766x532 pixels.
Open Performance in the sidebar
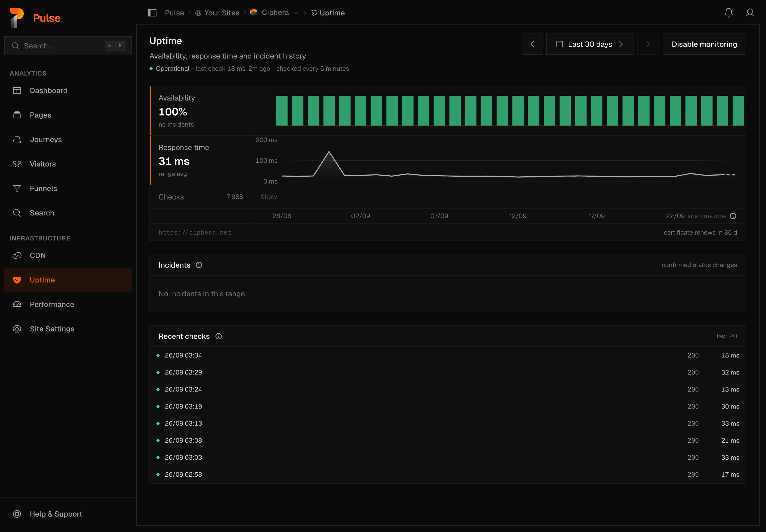point(68,304)
